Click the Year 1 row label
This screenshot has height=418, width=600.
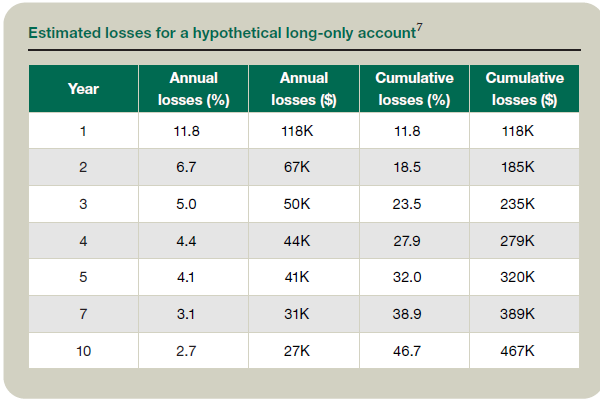[x=83, y=131]
